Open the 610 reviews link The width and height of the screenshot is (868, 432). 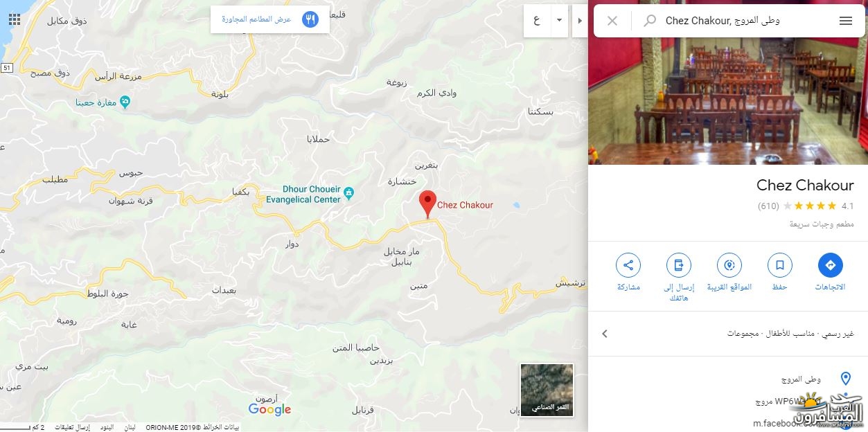click(x=768, y=206)
